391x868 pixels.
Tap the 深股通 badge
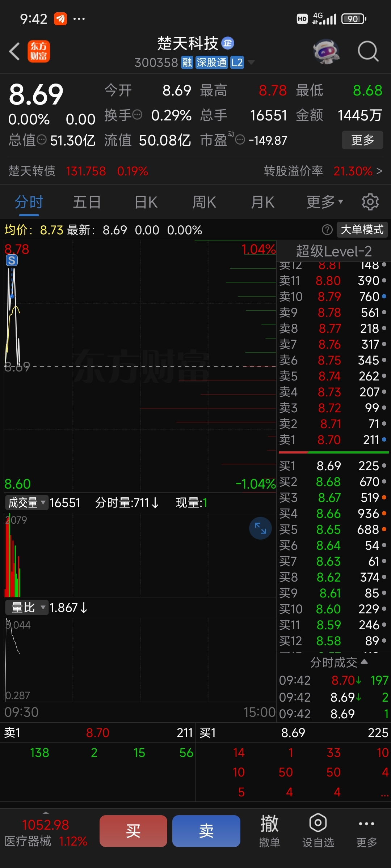point(212,63)
